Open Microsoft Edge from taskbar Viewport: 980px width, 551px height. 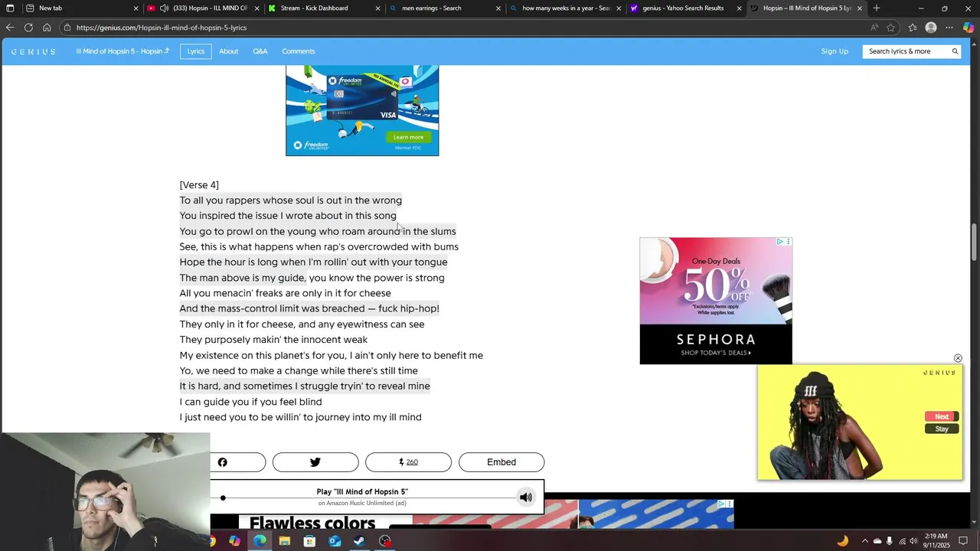[x=260, y=541]
